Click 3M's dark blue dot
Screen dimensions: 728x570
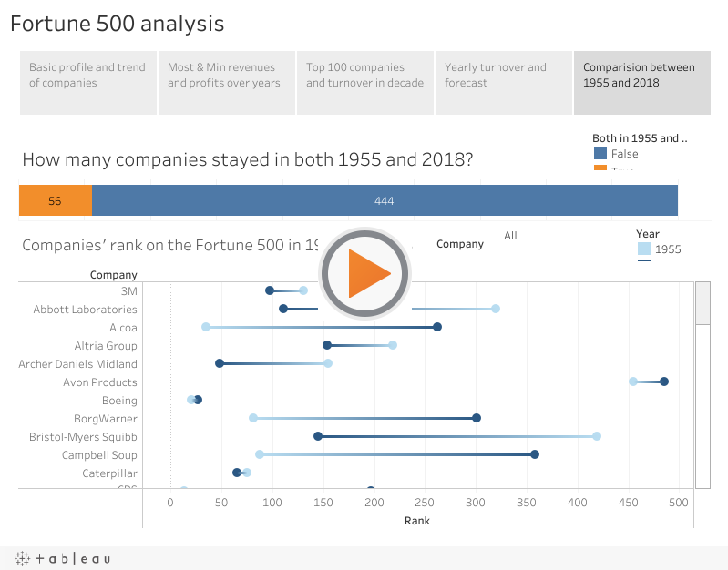tap(270, 290)
